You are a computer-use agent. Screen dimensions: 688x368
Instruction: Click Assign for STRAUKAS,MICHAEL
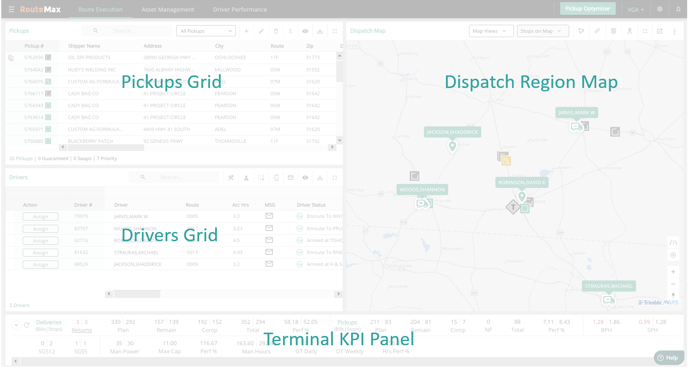[40, 253]
